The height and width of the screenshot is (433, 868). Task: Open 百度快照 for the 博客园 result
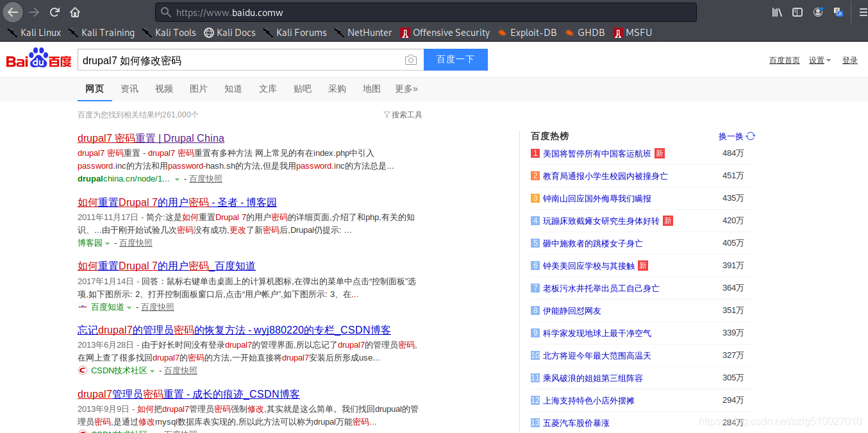click(x=136, y=243)
